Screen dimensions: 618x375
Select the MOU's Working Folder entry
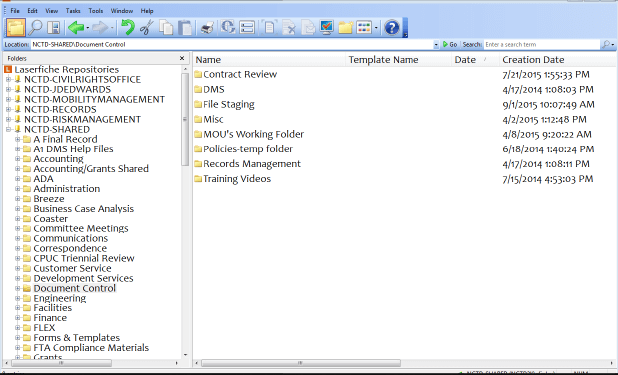253,134
